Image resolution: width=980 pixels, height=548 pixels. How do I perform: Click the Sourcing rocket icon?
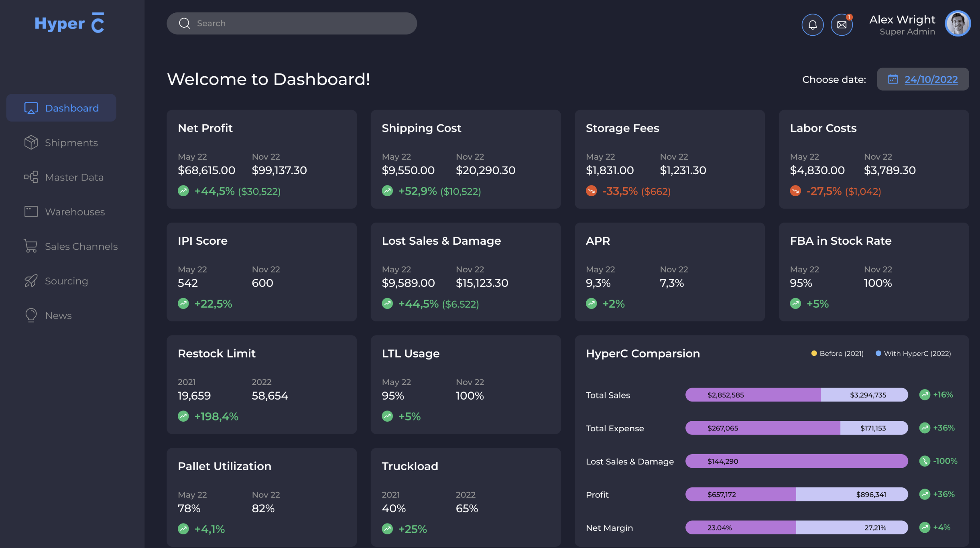pos(31,281)
